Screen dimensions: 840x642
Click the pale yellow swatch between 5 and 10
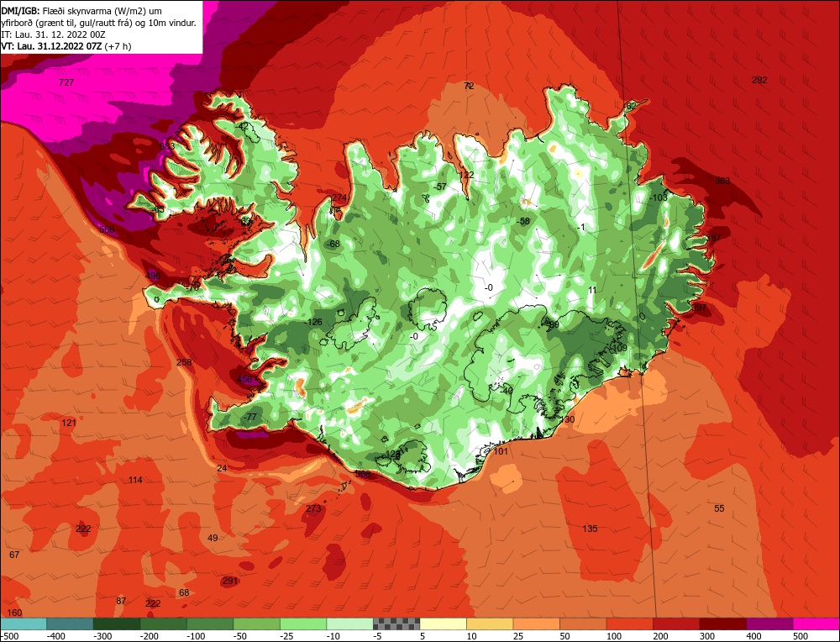443,624
